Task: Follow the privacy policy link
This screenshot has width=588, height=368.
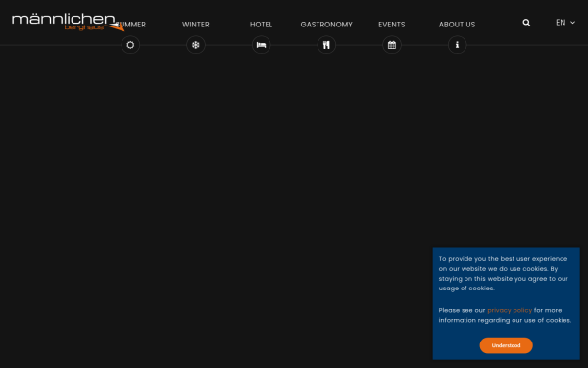Action: pos(510,310)
